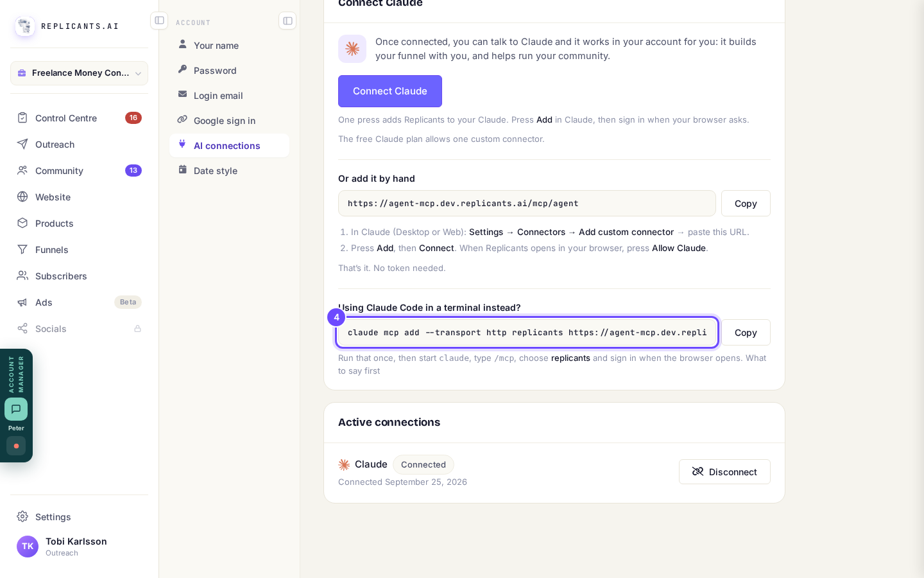This screenshot has height=578, width=924.
Task: Click the Ads megaphone icon
Action: (22, 302)
